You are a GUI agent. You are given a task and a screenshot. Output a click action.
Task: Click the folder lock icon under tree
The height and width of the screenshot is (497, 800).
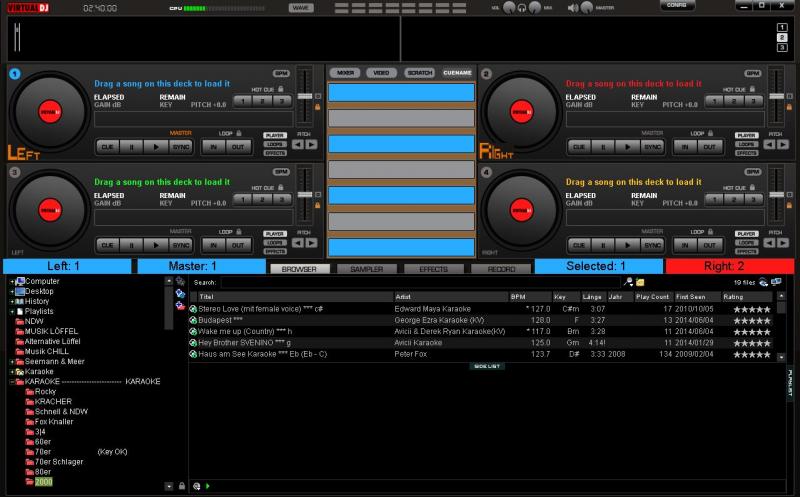[181, 486]
